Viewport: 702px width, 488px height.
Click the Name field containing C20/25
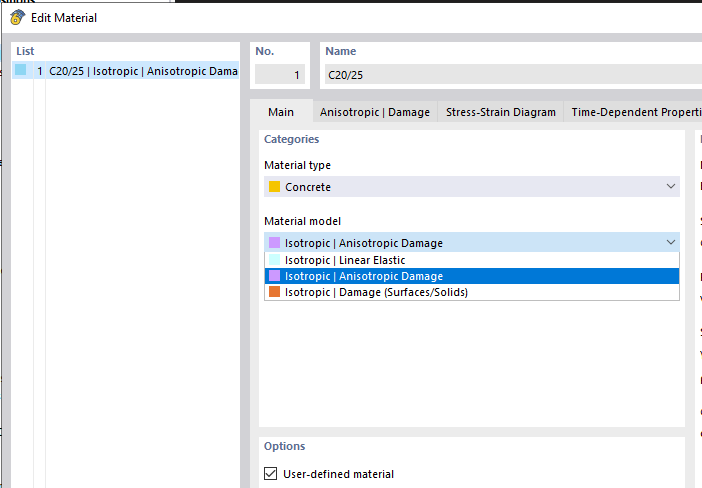[510, 74]
